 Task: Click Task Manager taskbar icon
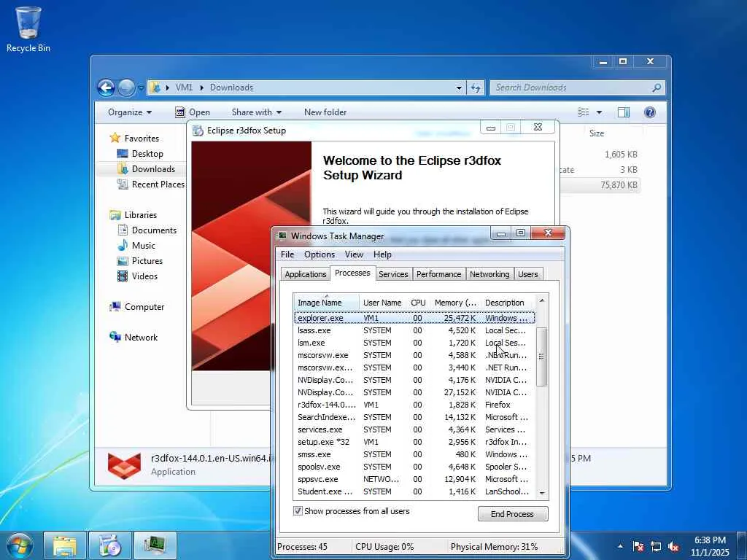pyautogui.click(x=155, y=545)
